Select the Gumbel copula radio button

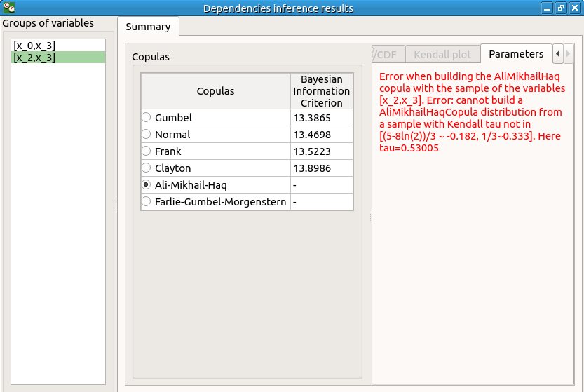pyautogui.click(x=147, y=118)
